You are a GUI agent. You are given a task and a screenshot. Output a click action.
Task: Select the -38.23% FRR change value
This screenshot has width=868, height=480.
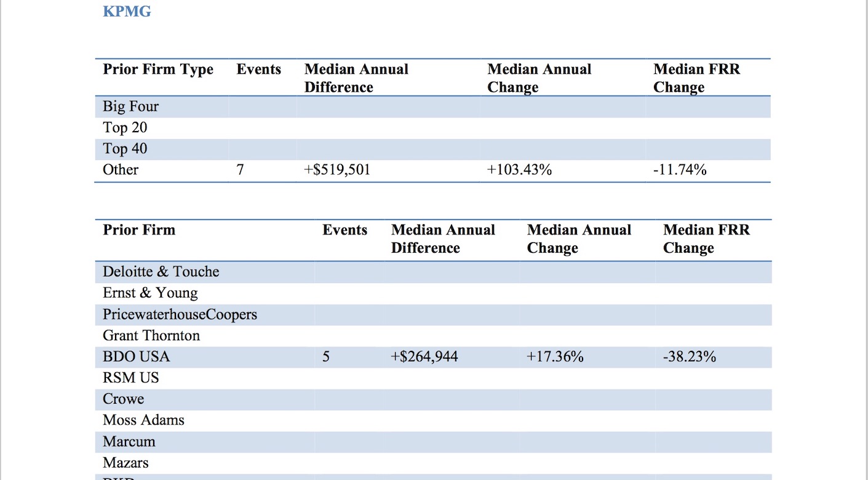pyautogui.click(x=689, y=357)
